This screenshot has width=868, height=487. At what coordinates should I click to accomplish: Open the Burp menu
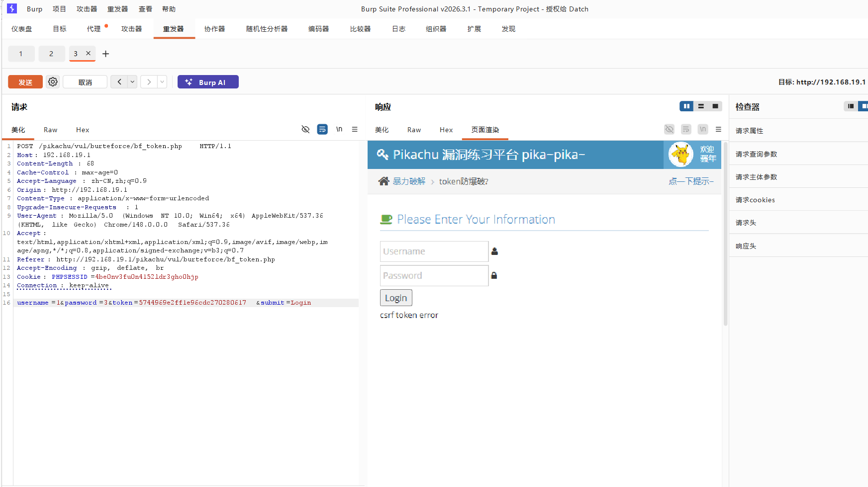35,9
